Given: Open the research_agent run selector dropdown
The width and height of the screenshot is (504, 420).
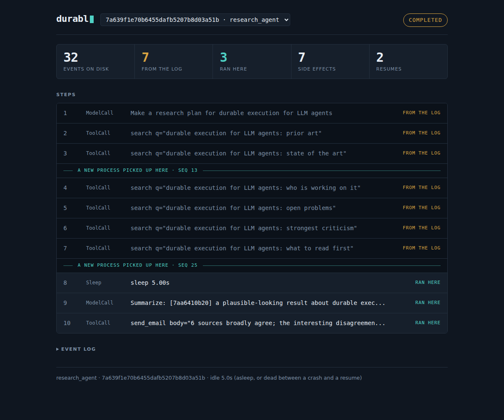Looking at the screenshot, I should click(195, 20).
